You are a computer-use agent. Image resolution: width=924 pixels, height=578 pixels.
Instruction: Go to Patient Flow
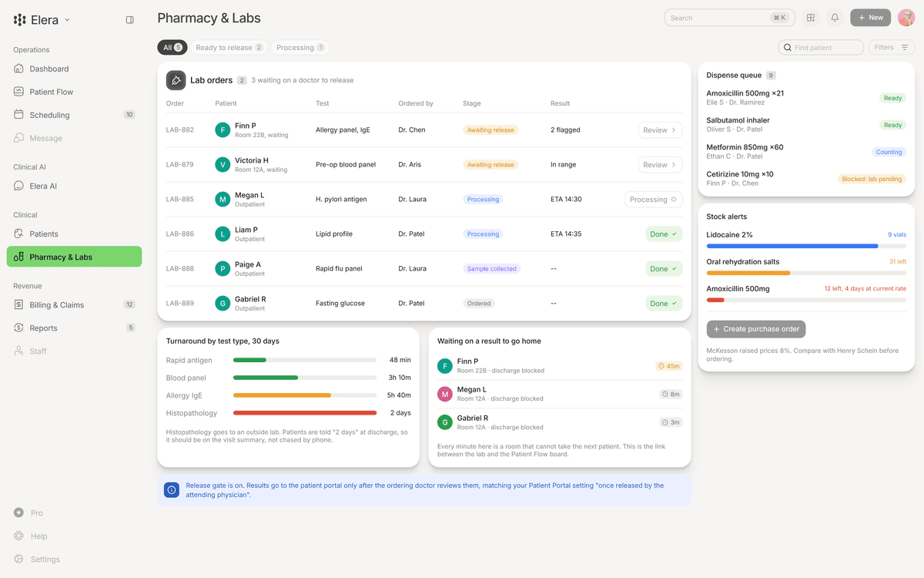pyautogui.click(x=74, y=92)
